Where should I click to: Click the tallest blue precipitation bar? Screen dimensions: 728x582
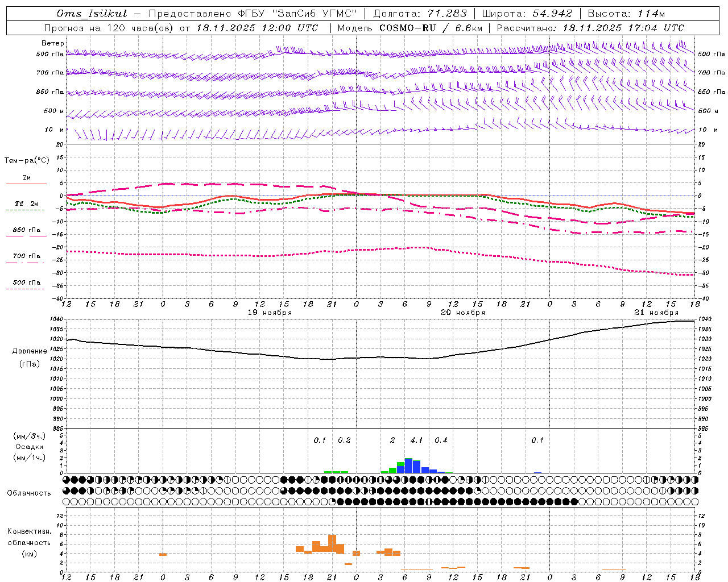408,465
